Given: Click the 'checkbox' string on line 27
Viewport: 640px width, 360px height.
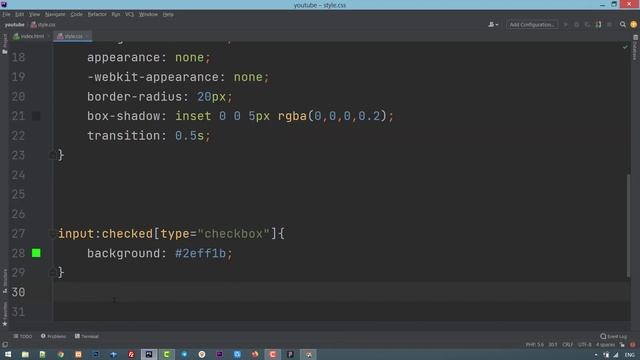Looking at the screenshot, I should (x=234, y=234).
